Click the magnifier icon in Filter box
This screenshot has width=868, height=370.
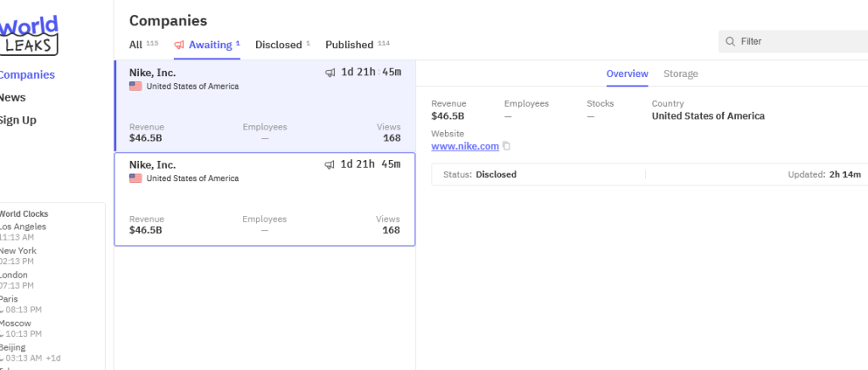(x=729, y=41)
